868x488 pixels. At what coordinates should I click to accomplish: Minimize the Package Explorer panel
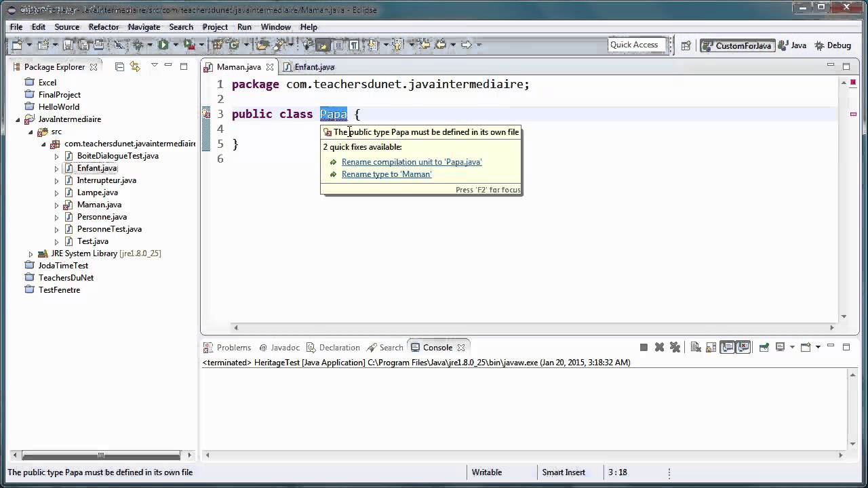click(x=168, y=66)
